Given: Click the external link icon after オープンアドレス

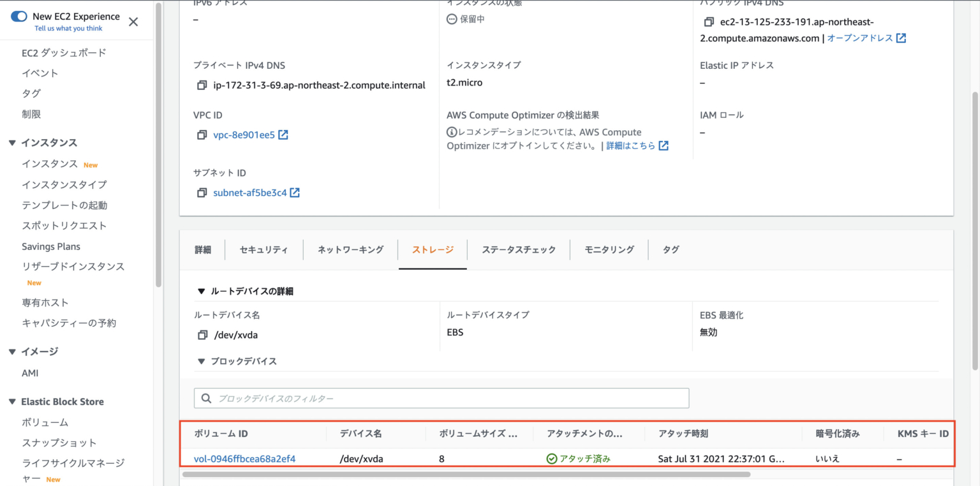Looking at the screenshot, I should pos(901,38).
